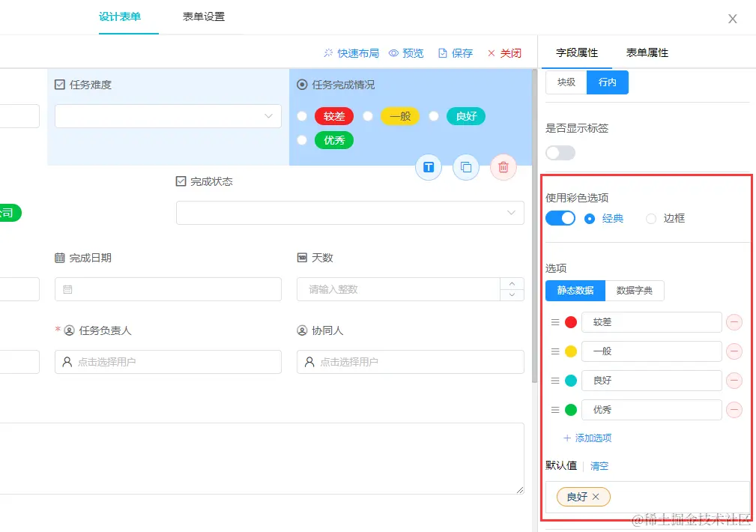Screen dimensions: 756x532
Task: Click the 添加选项 link
Action: pyautogui.click(x=587, y=438)
